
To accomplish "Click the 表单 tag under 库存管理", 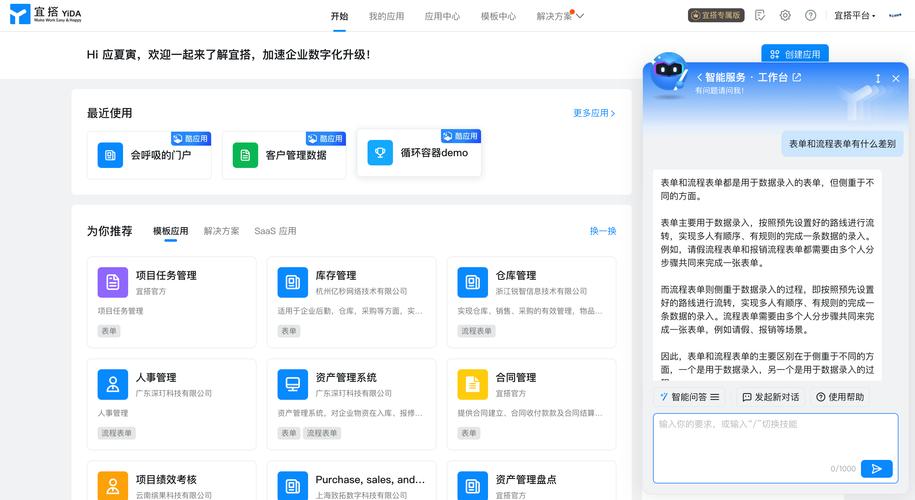I will (289, 331).
